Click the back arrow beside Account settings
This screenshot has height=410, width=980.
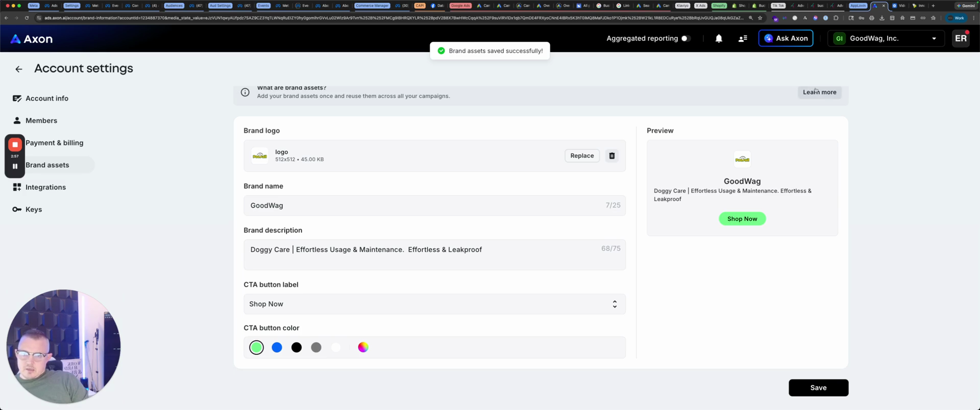[x=19, y=69]
